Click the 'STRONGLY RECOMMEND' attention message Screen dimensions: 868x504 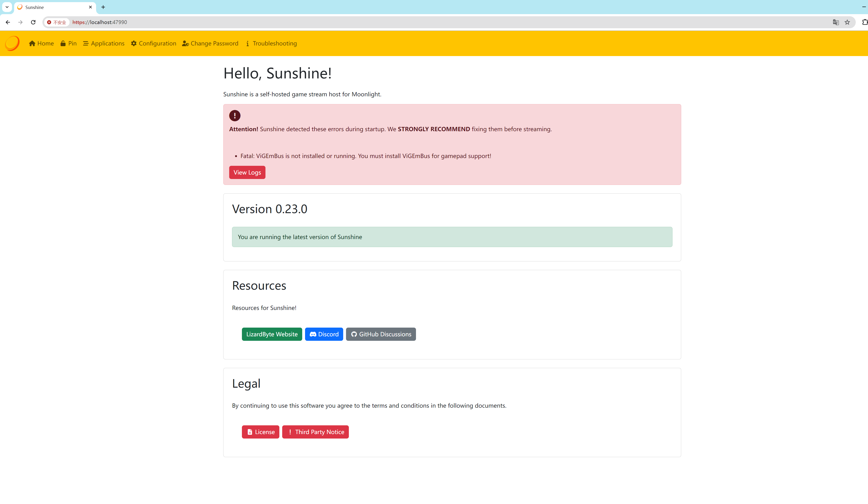391,129
